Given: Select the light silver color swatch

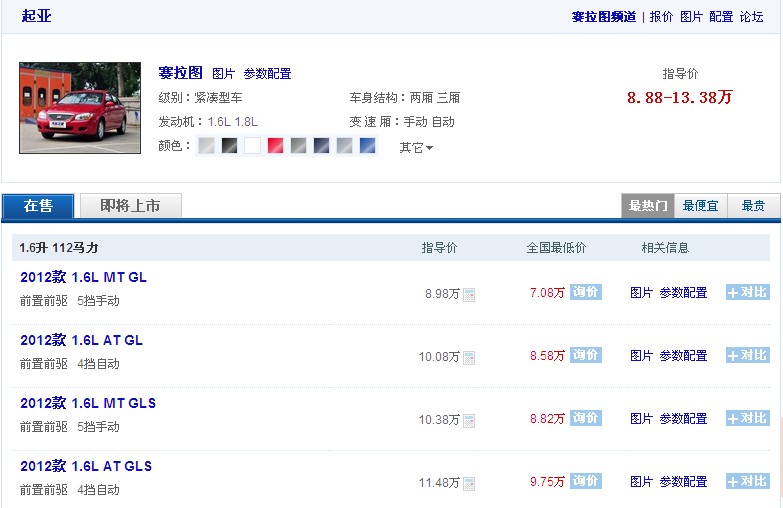Looking at the screenshot, I should click(206, 145).
